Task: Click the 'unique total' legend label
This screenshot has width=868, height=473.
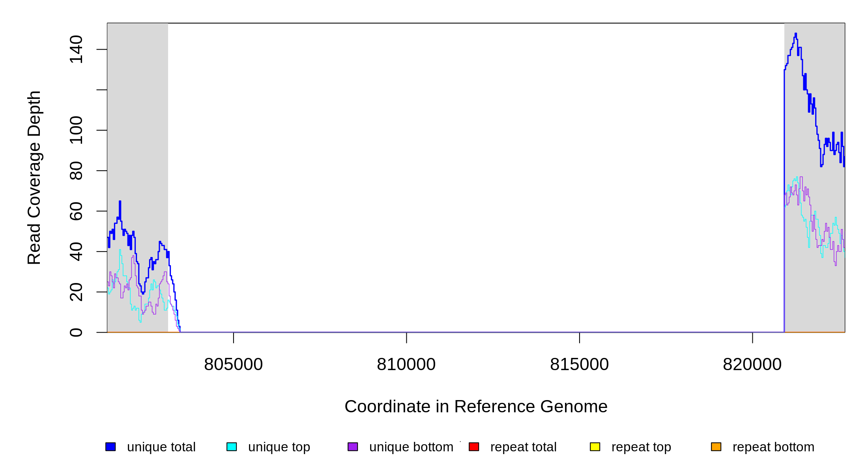Action: [x=161, y=447]
